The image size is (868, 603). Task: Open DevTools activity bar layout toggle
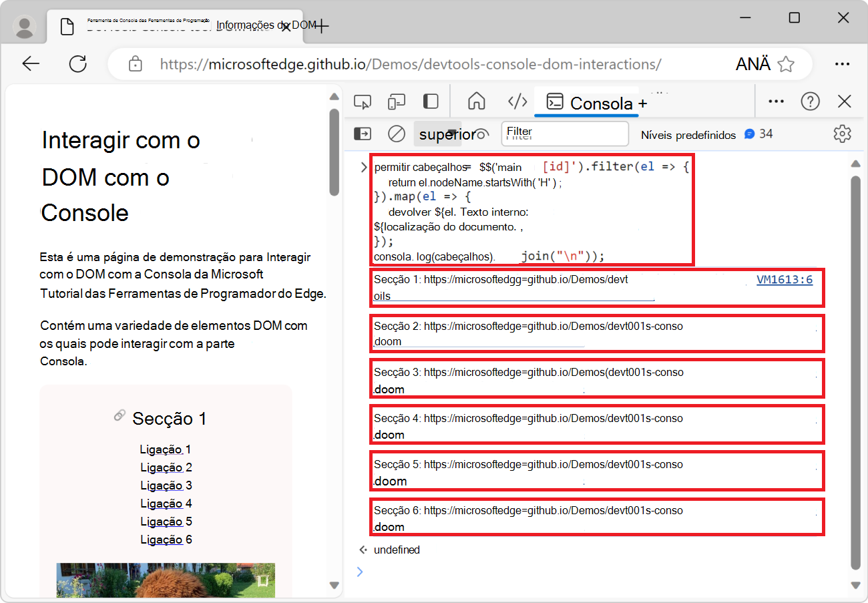[x=431, y=101]
